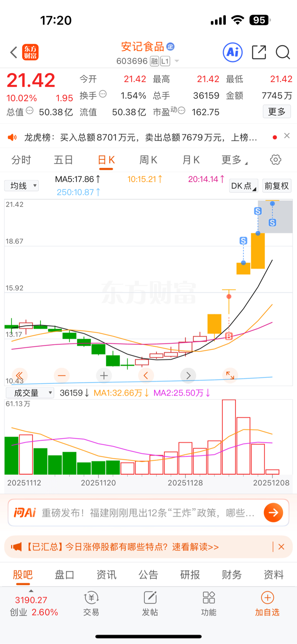Tap the latest price 21.42
Image resolution: width=297 pixels, height=644 pixels.
(31, 80)
